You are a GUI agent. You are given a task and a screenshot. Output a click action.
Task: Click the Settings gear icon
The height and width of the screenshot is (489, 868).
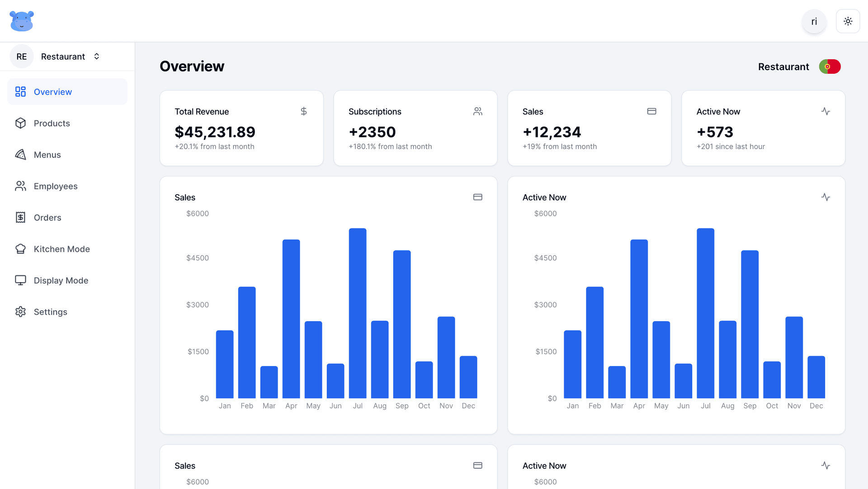20,312
